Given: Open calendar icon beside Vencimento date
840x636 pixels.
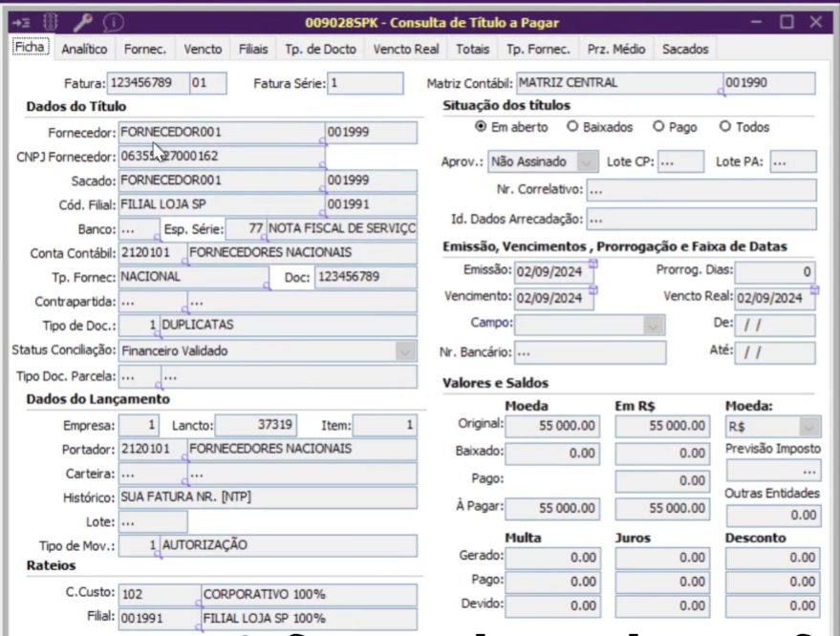Looking at the screenshot, I should tap(592, 291).
